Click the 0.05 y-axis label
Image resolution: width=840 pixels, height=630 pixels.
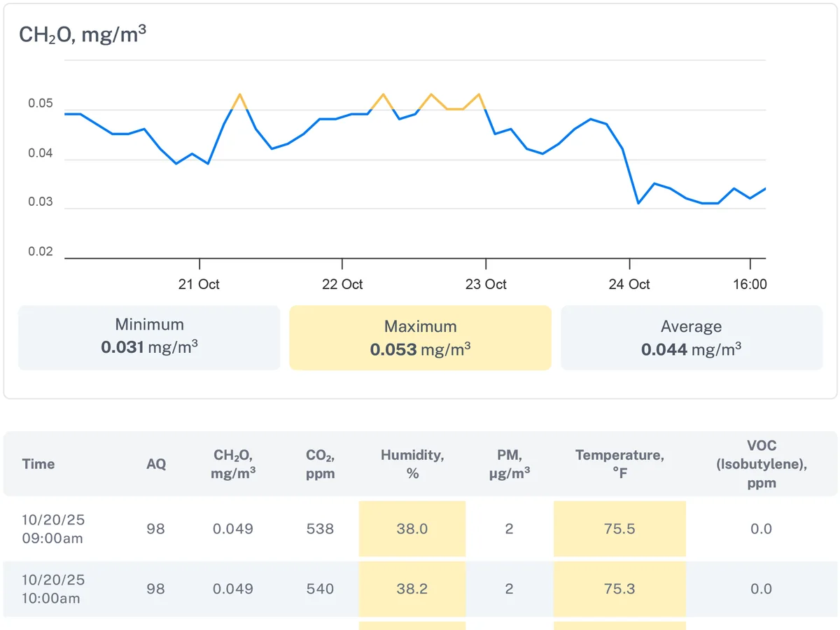tap(41, 104)
